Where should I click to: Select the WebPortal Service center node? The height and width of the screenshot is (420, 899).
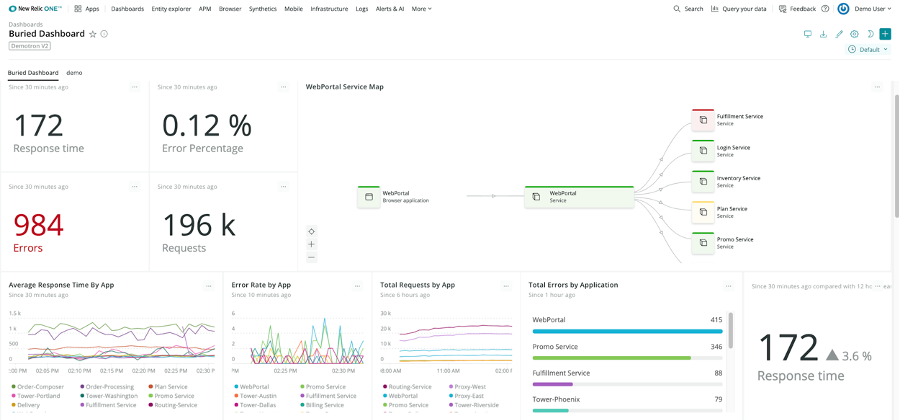(x=579, y=197)
